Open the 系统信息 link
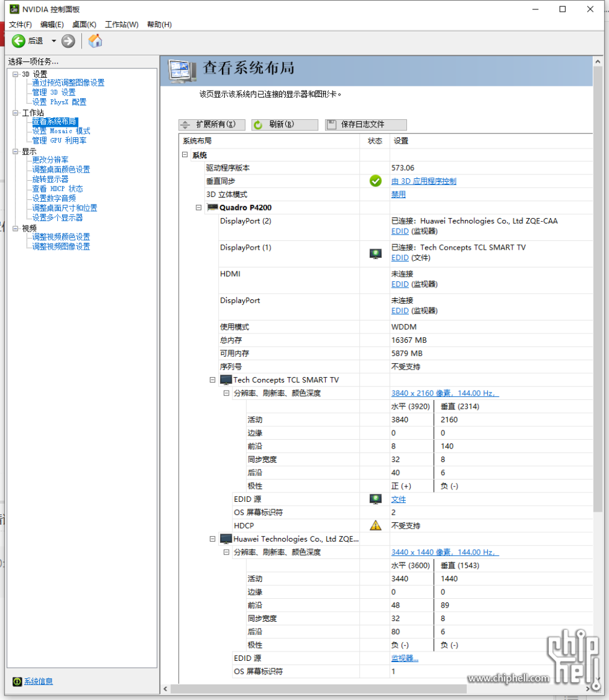The height and width of the screenshot is (700, 609). click(39, 681)
